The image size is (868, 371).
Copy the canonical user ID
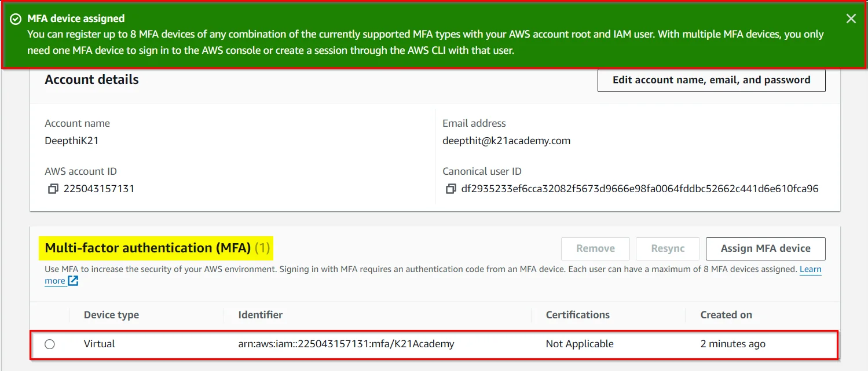click(x=451, y=189)
